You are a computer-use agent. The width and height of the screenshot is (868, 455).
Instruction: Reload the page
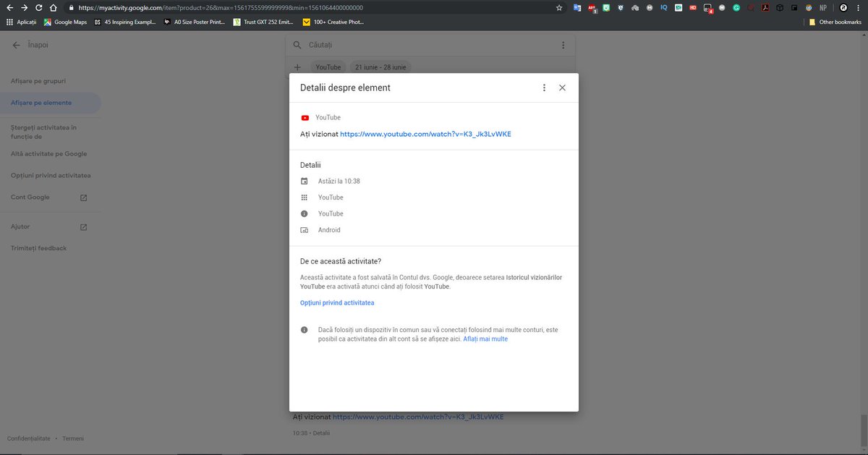tap(38, 8)
